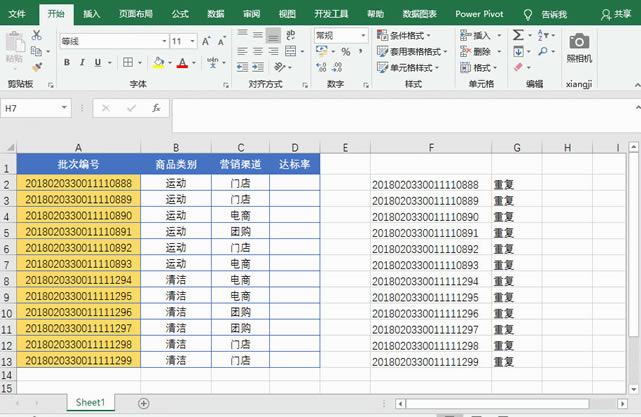Toggle italic formatting in the ribbon
The height and width of the screenshot is (417, 641).
(x=81, y=63)
